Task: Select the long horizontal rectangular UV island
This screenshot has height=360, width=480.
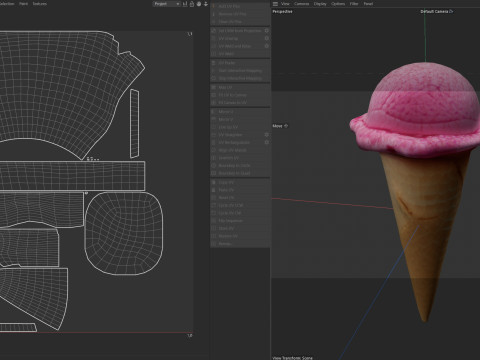Action: (x=72, y=176)
